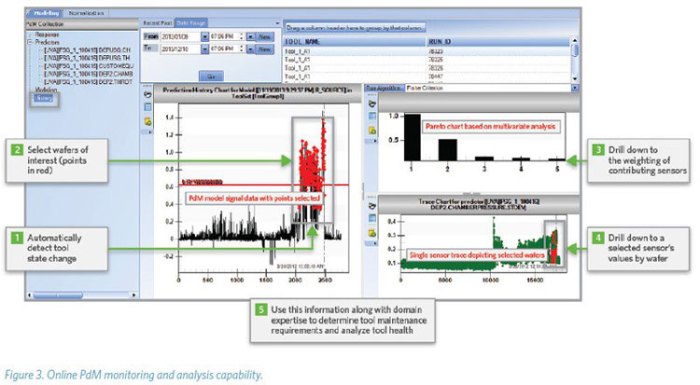Click the run table scroll up arrow
This screenshot has height=385, width=700.
coord(575,41)
